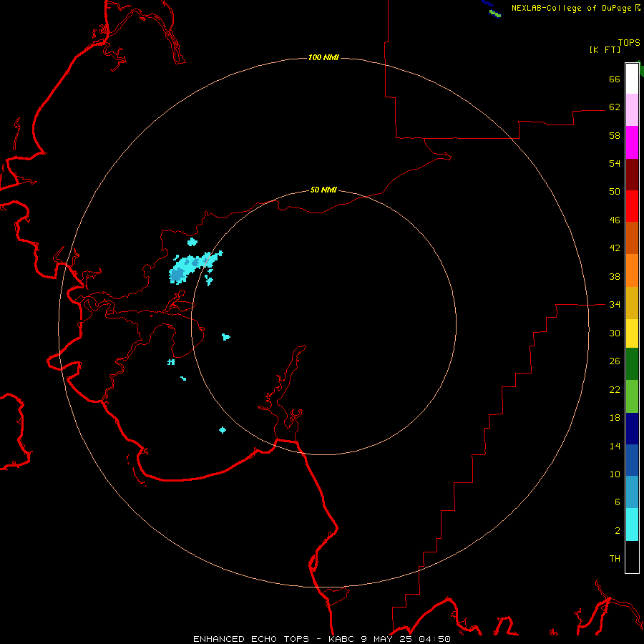The width and height of the screenshot is (644, 644).
Task: Click the TOPS legend title
Action: click(629, 42)
